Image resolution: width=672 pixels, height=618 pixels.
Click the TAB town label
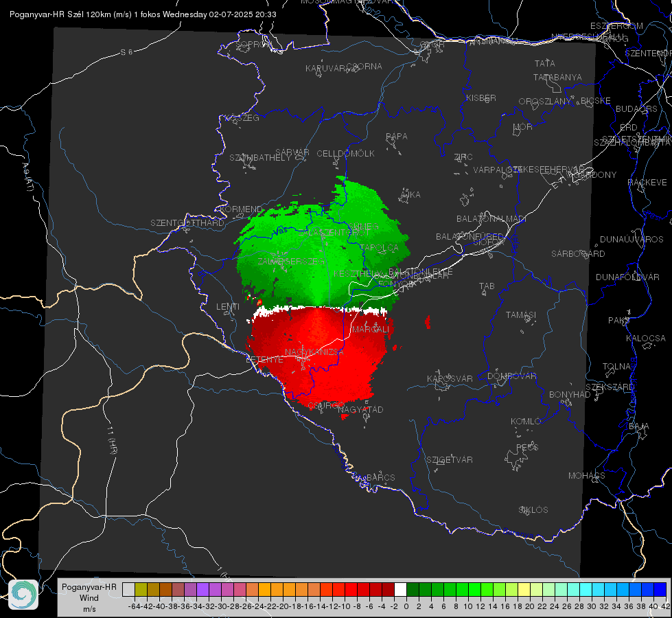[487, 286]
